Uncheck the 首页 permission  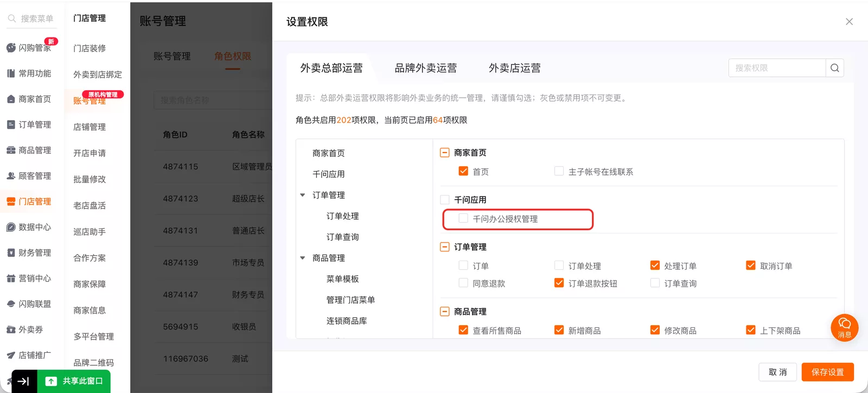tap(463, 171)
